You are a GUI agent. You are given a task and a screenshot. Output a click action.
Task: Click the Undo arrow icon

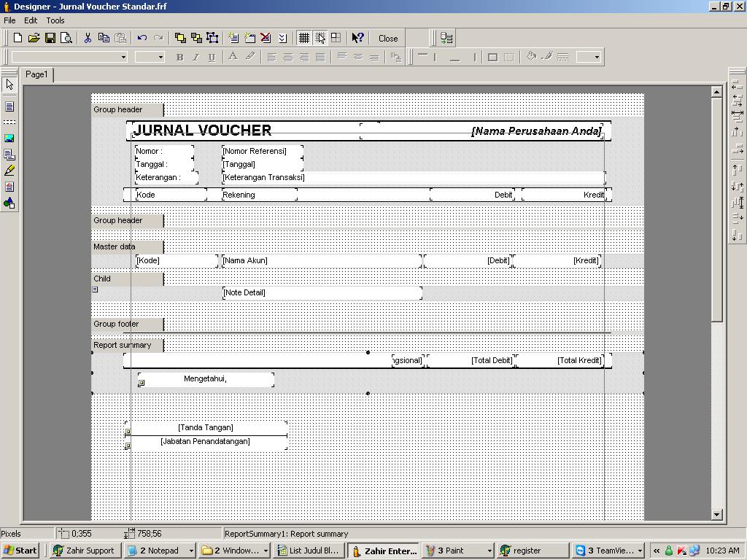click(142, 38)
